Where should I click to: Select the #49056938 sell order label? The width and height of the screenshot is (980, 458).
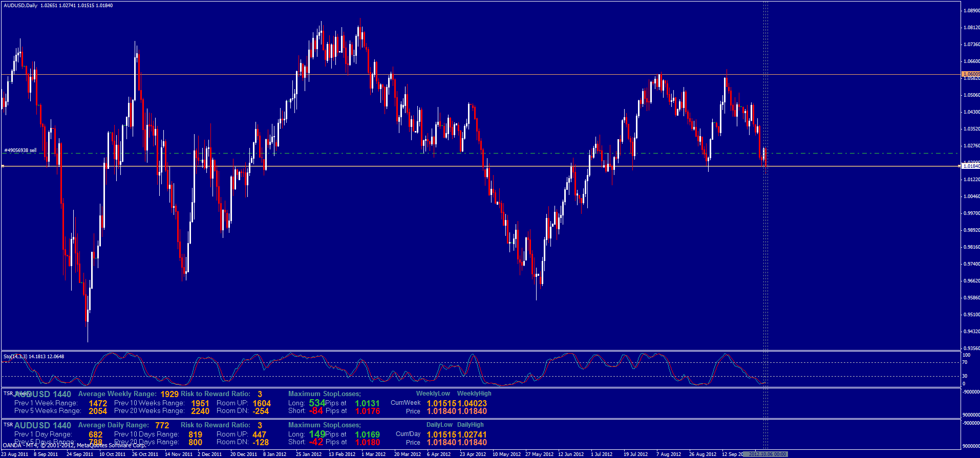click(20, 150)
